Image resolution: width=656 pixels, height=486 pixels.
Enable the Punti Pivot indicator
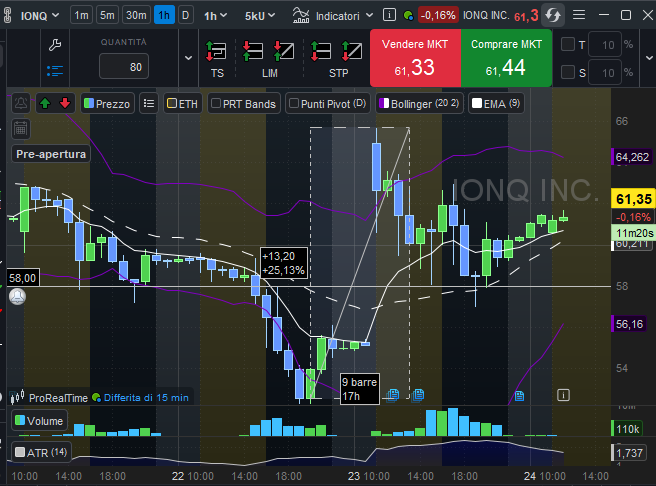294,103
